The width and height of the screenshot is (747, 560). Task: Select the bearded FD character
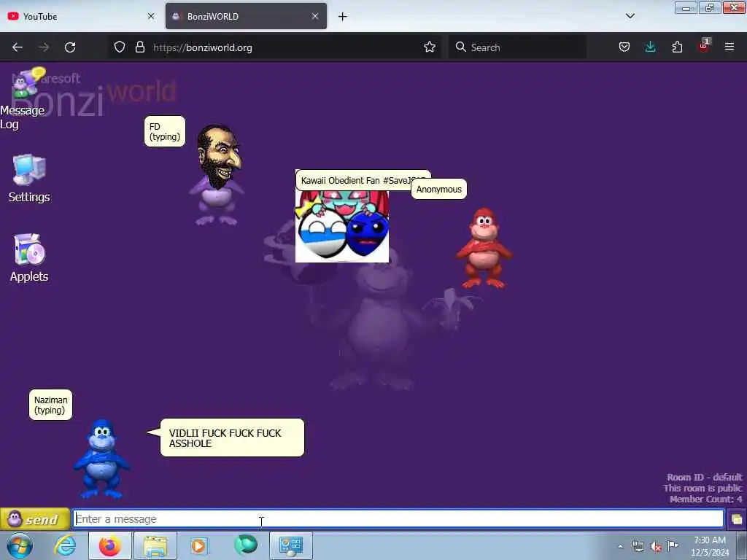217,174
